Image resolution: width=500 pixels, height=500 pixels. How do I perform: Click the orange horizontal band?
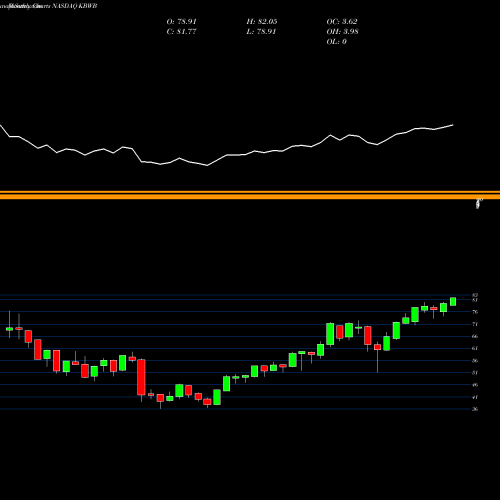(250, 195)
